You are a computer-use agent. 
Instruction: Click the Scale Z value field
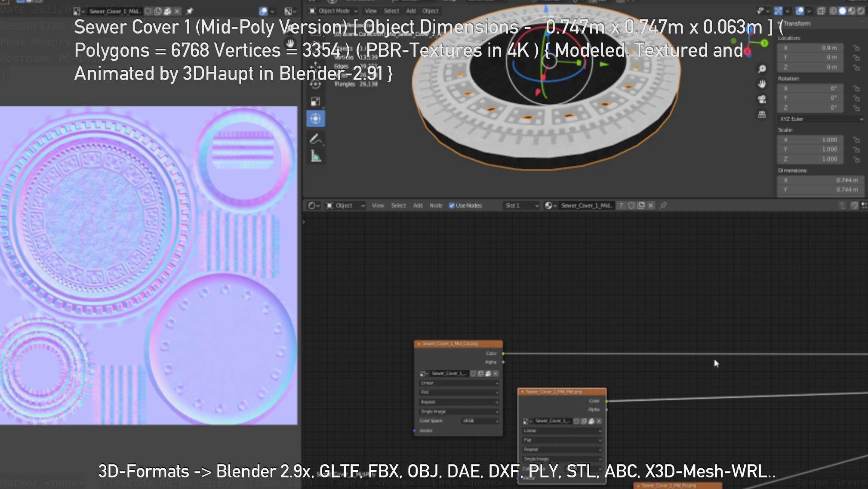pyautogui.click(x=810, y=159)
